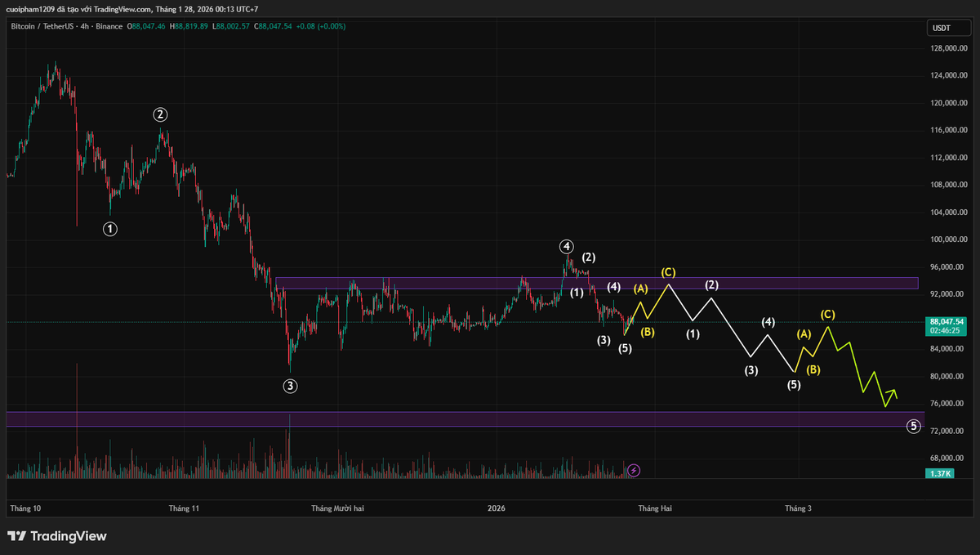Click the Tháng 11 date label
The height and width of the screenshot is (555, 980).
(x=184, y=508)
